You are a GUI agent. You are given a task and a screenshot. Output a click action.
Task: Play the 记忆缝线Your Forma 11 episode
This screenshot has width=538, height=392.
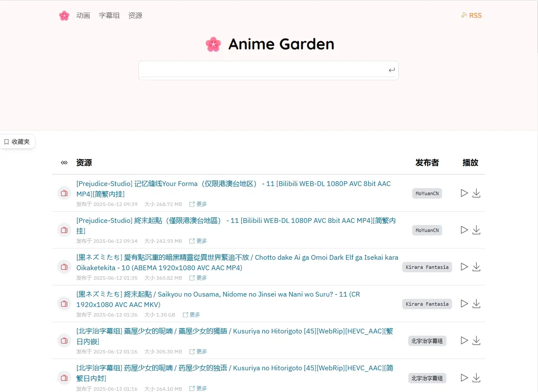[x=464, y=193]
